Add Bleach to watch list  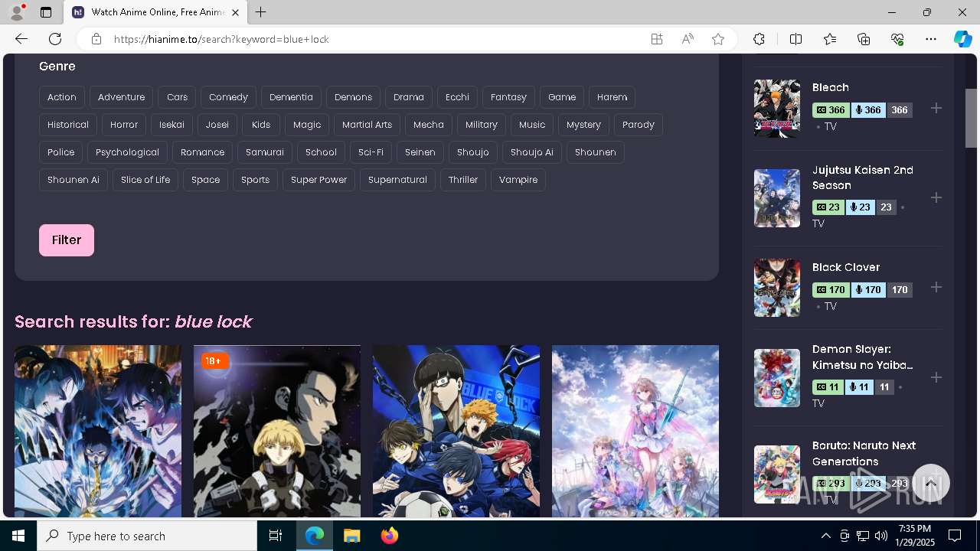(936, 108)
